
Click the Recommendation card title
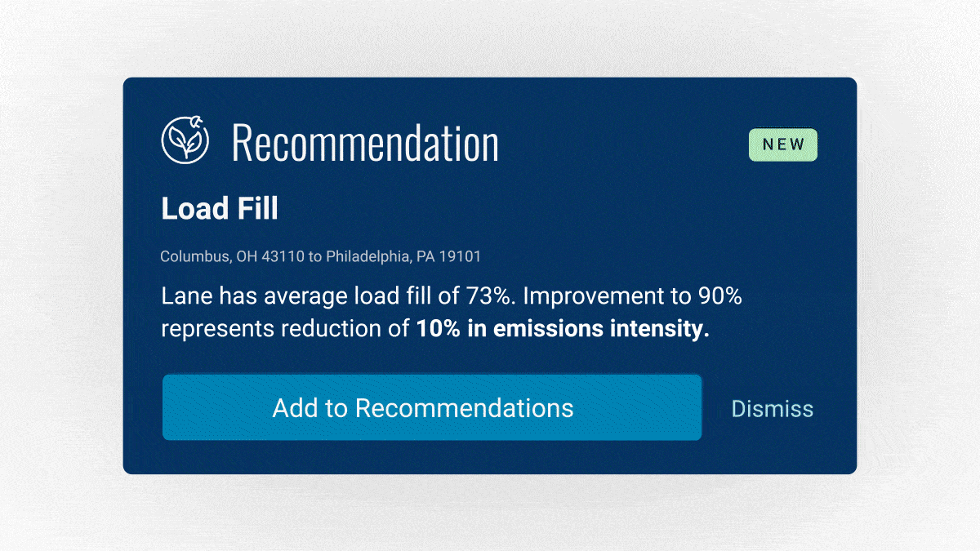coord(365,143)
